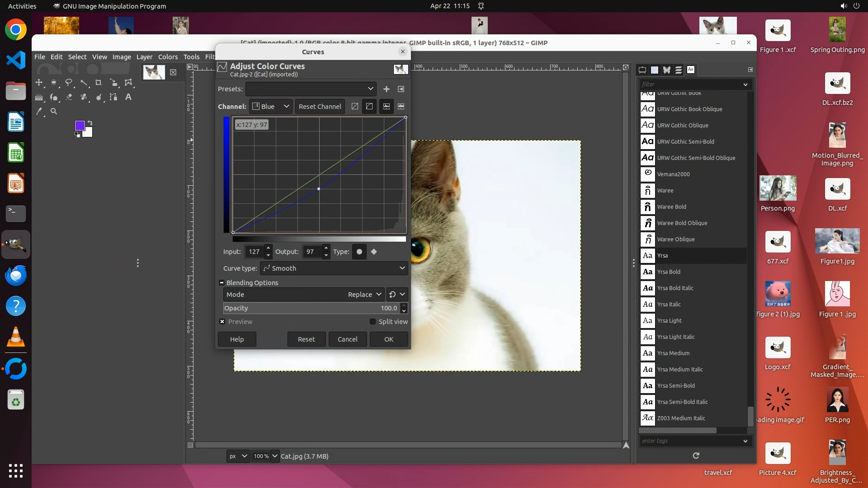Select the Fuzzy Select magic wand
The height and width of the screenshot is (488, 868).
click(84, 83)
